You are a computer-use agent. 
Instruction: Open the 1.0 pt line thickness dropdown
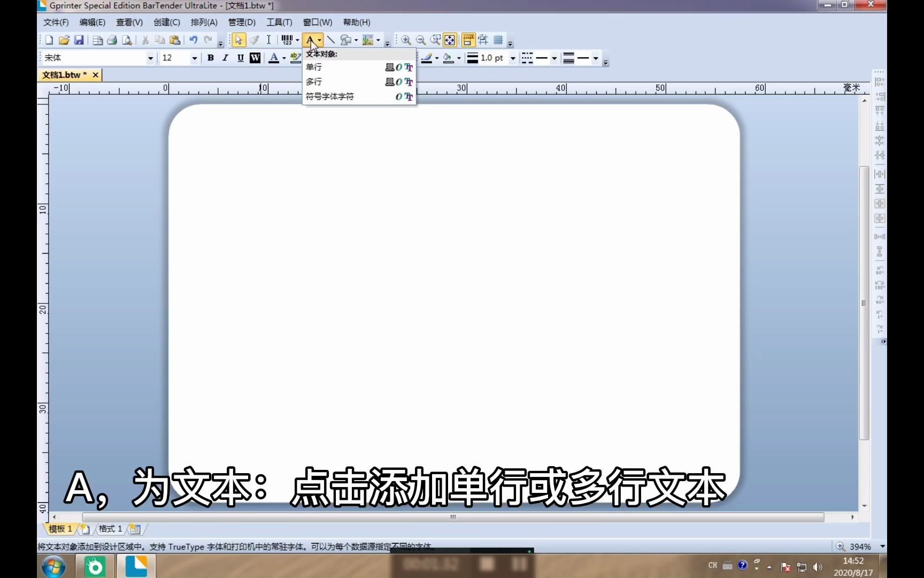(x=513, y=58)
